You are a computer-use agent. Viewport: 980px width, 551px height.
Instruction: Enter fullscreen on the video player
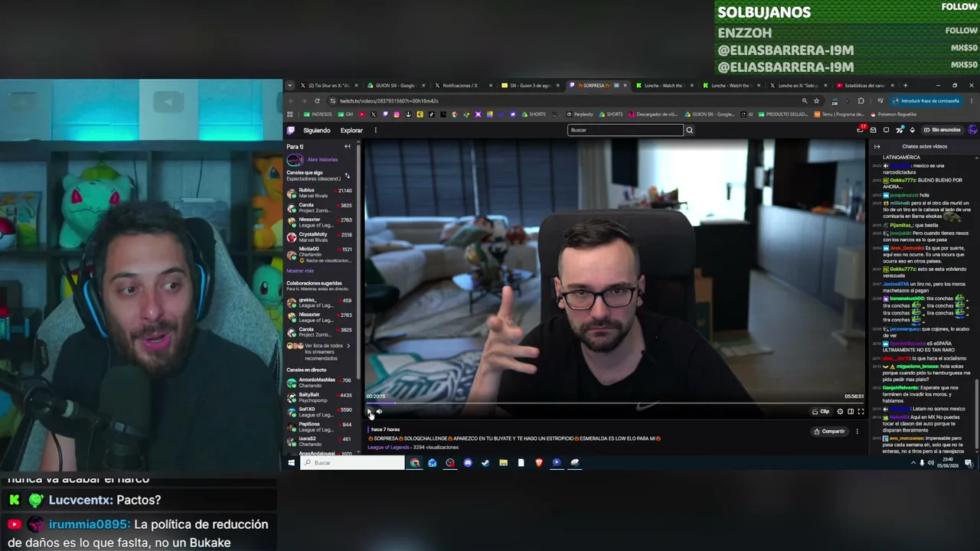[x=861, y=412]
